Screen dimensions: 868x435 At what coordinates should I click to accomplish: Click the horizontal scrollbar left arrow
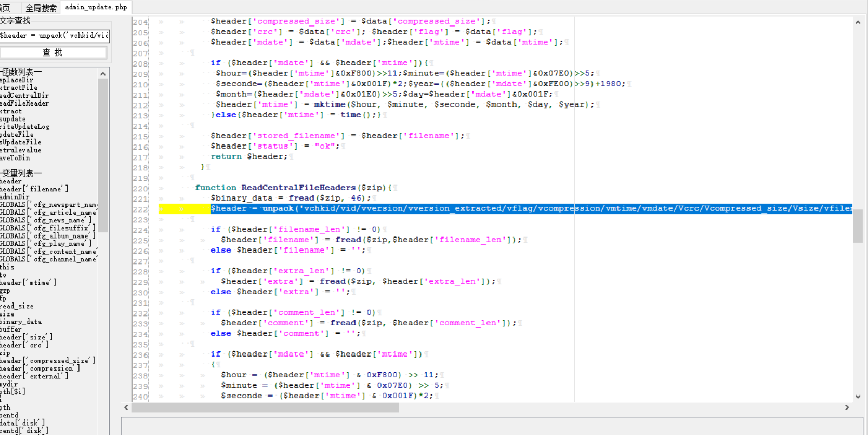click(126, 408)
